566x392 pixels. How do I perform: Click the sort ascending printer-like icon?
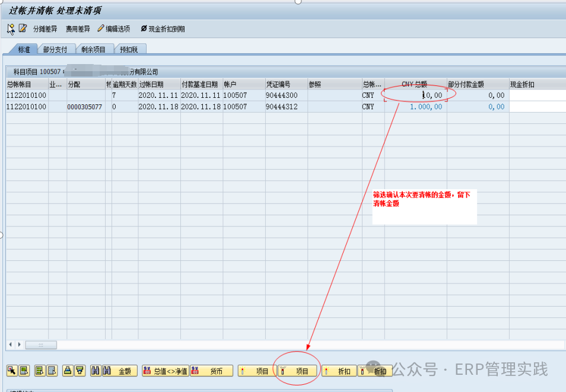(x=68, y=371)
